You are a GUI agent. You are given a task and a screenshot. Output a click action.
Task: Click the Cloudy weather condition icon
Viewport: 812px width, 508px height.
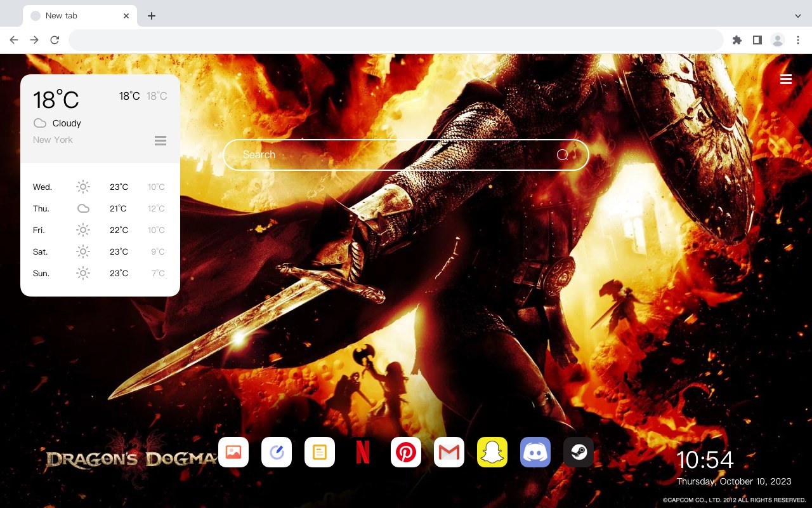coord(40,123)
